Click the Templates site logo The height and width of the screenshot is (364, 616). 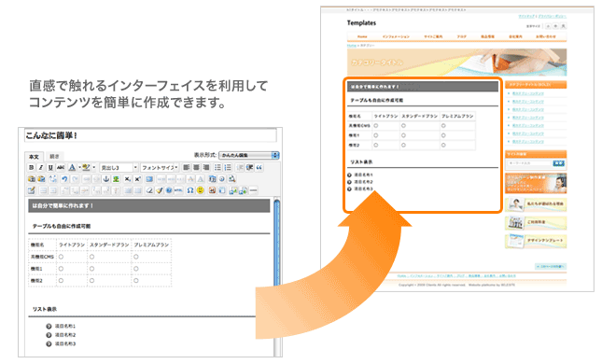click(361, 23)
